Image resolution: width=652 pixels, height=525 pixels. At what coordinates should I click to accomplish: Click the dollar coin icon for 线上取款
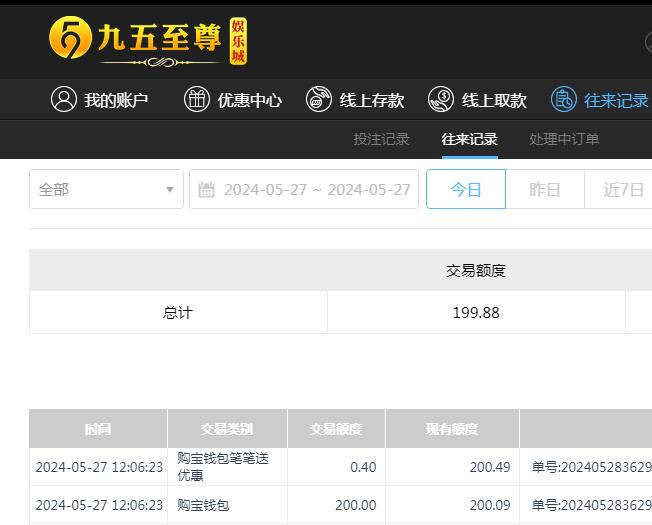441,99
